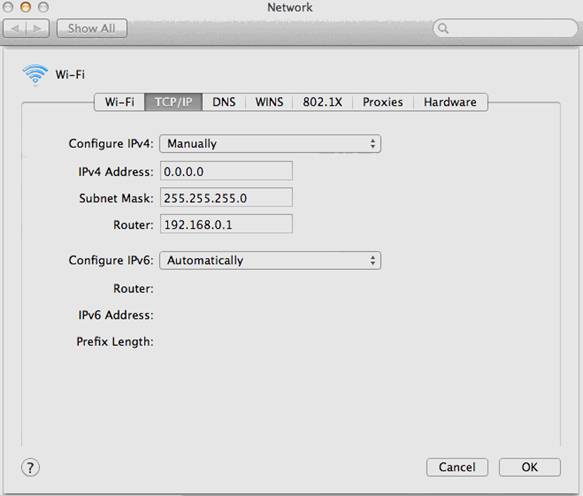583x496 pixels.
Task: Open the Hardware tab
Action: coord(450,102)
